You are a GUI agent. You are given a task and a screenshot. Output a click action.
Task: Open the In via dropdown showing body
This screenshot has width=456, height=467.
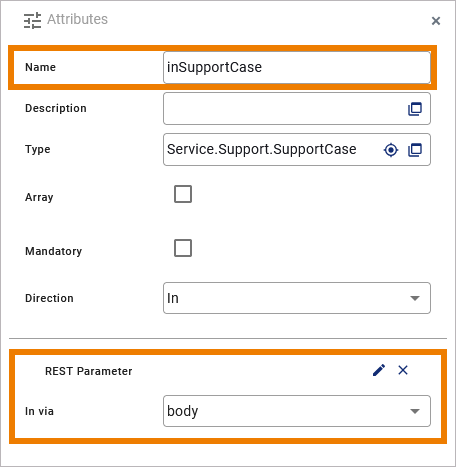pos(297,411)
